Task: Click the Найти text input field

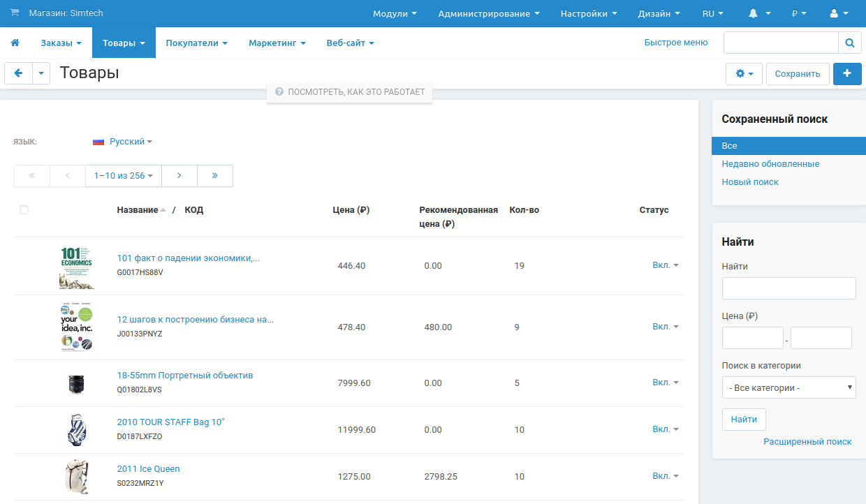Action: pos(788,288)
